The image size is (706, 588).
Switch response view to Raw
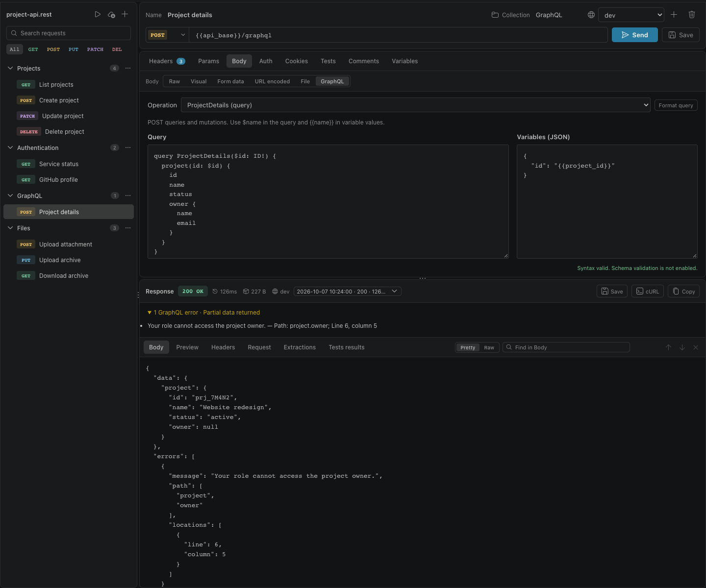[x=489, y=347]
